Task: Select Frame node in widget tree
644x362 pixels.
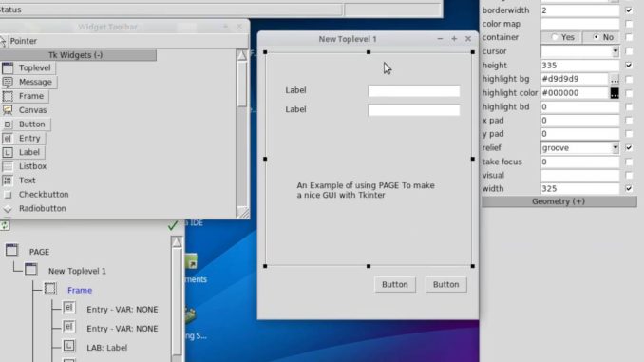Action: [80, 290]
